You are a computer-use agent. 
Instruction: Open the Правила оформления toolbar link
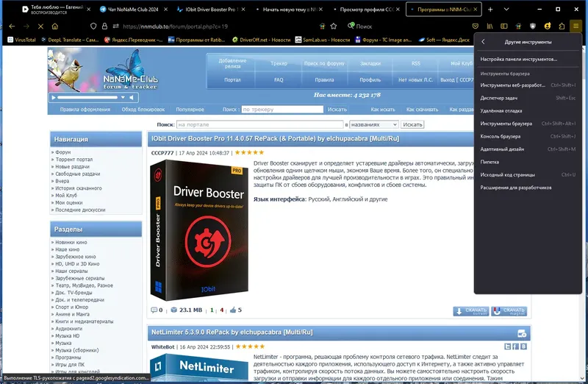[x=85, y=109]
